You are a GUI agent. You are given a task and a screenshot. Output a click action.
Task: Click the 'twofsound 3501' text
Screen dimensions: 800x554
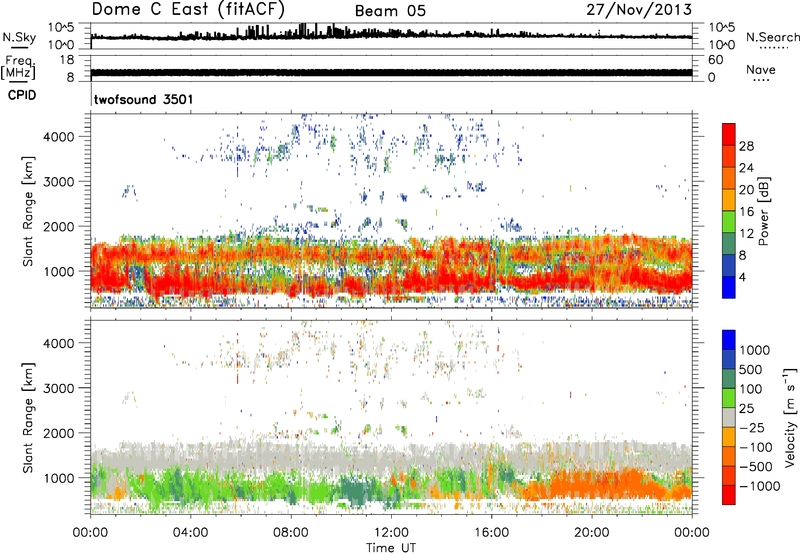click(144, 99)
